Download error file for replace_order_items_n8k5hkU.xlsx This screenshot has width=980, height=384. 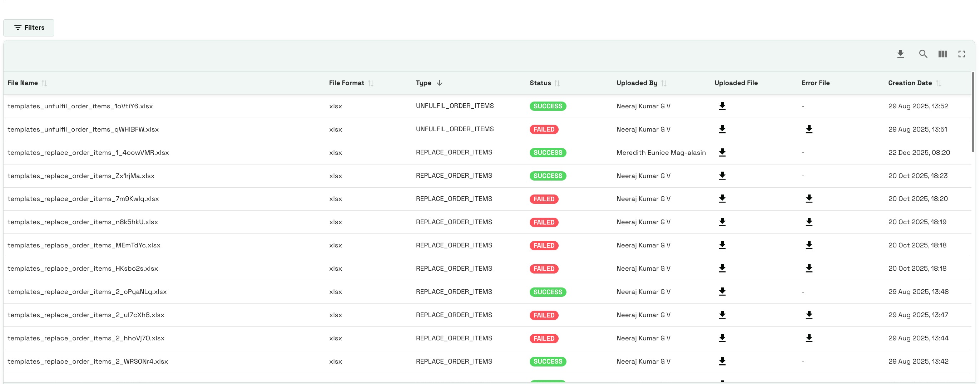809,222
